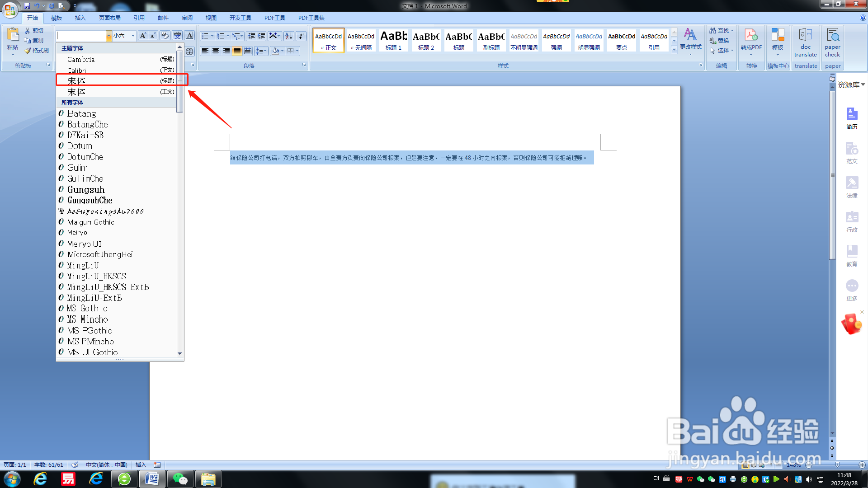The width and height of the screenshot is (868, 488).
Task: Open the 法律 (Legal) resource icon
Action: coord(852,187)
